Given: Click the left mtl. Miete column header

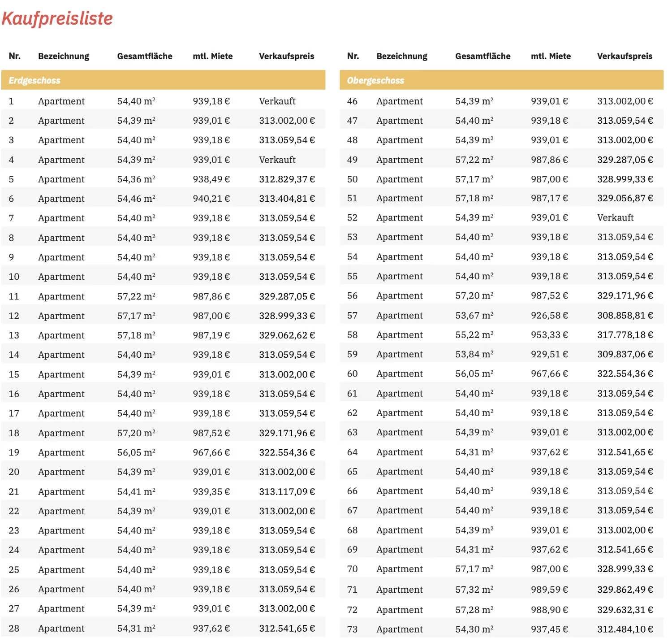Looking at the screenshot, I should [213, 56].
